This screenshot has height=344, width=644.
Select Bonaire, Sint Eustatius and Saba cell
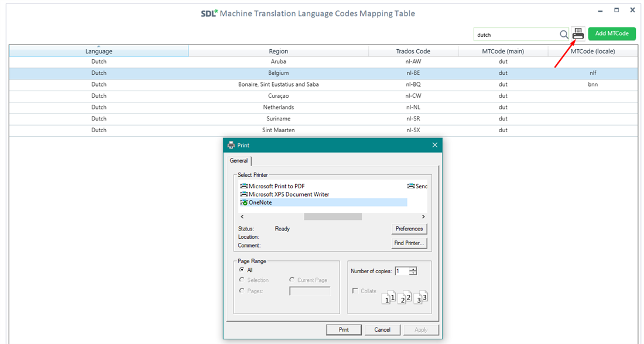click(279, 85)
